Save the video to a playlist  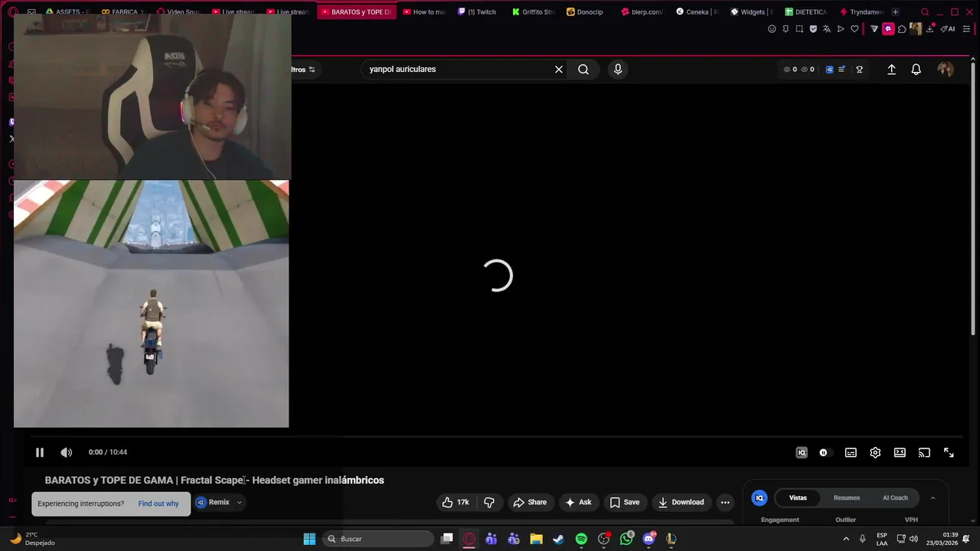[625, 502]
